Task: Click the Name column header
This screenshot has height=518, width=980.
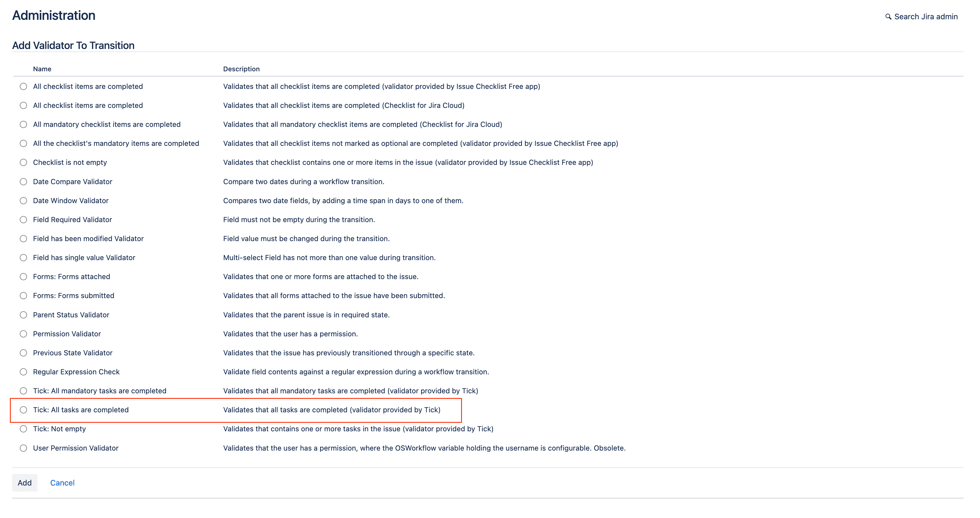Action: point(42,69)
